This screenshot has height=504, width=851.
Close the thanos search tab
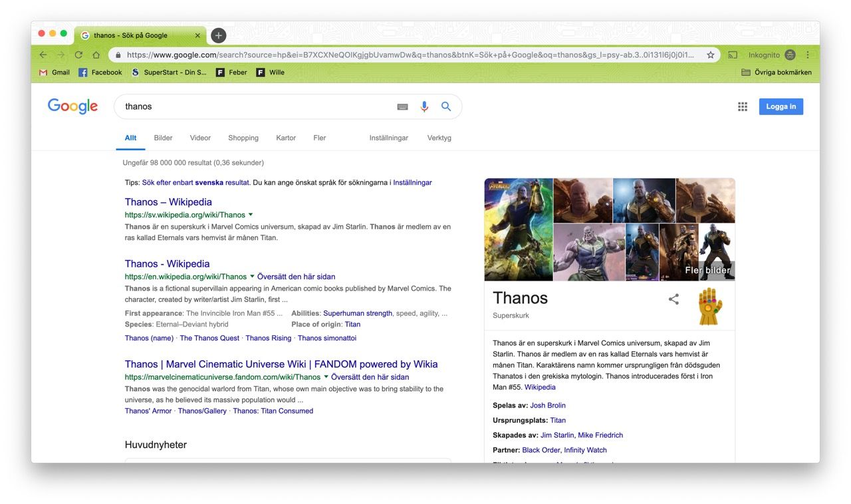pyautogui.click(x=197, y=35)
